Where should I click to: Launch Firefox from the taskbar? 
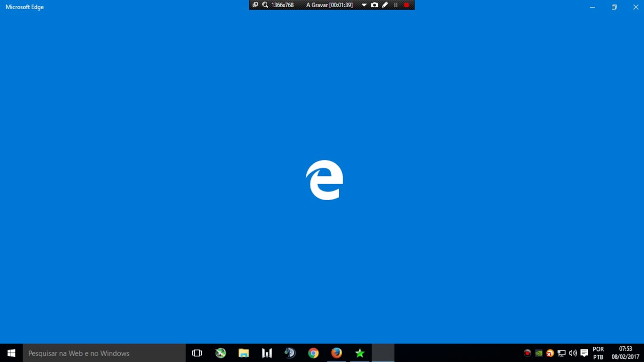337,353
